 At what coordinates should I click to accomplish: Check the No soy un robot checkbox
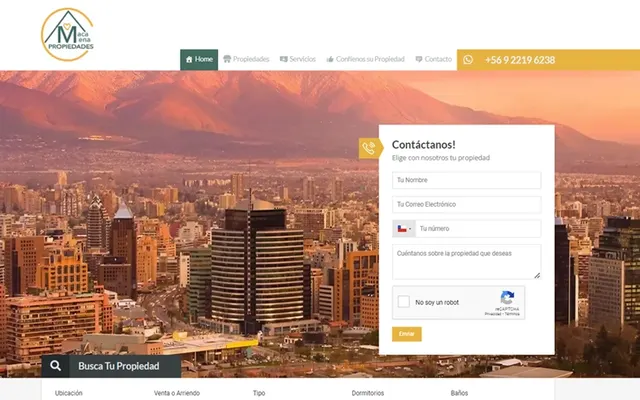(x=404, y=302)
